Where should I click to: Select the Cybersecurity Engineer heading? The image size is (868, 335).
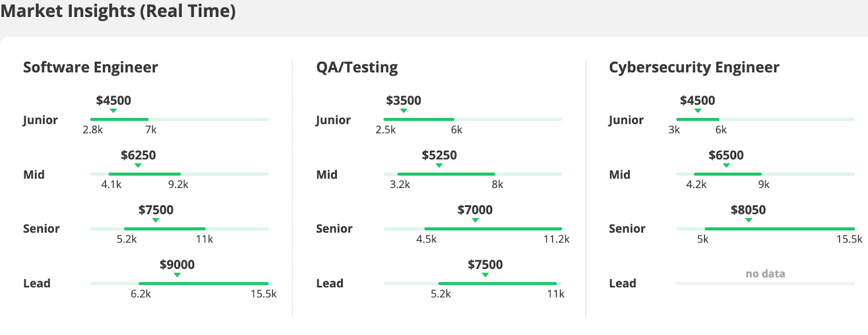coord(694,67)
